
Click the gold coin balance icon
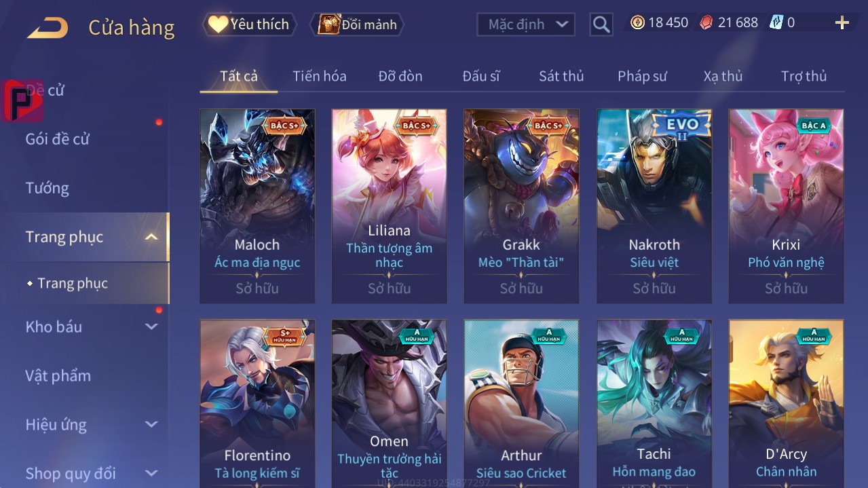tap(637, 22)
